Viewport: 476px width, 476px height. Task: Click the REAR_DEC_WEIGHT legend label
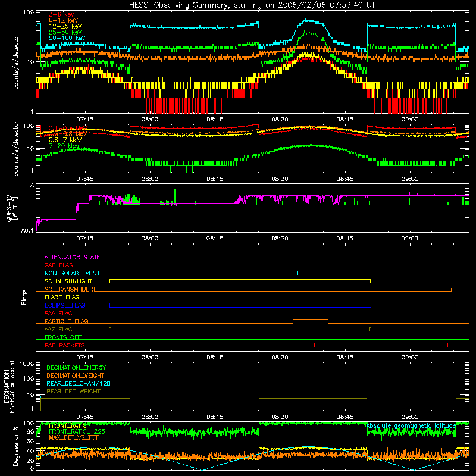(x=73, y=392)
